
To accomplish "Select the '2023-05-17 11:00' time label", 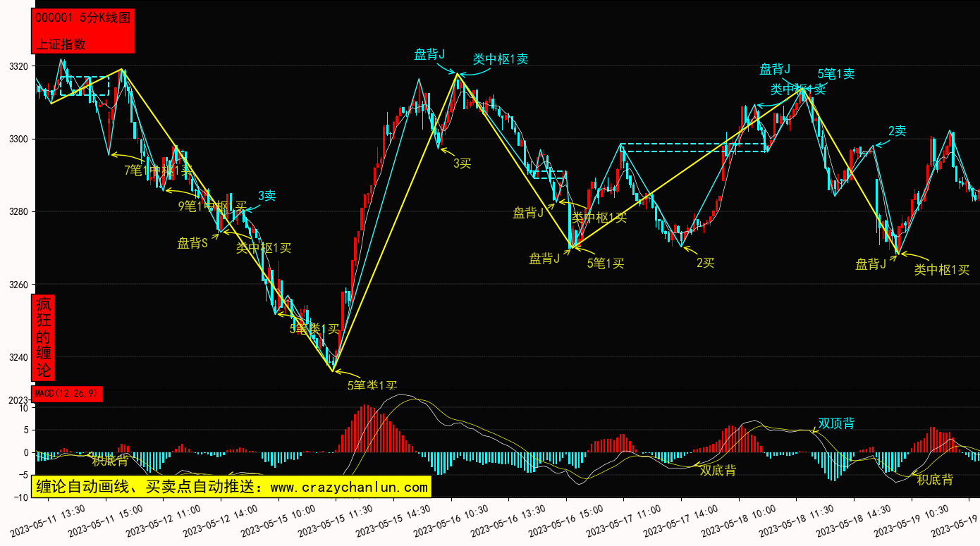I will [x=624, y=521].
